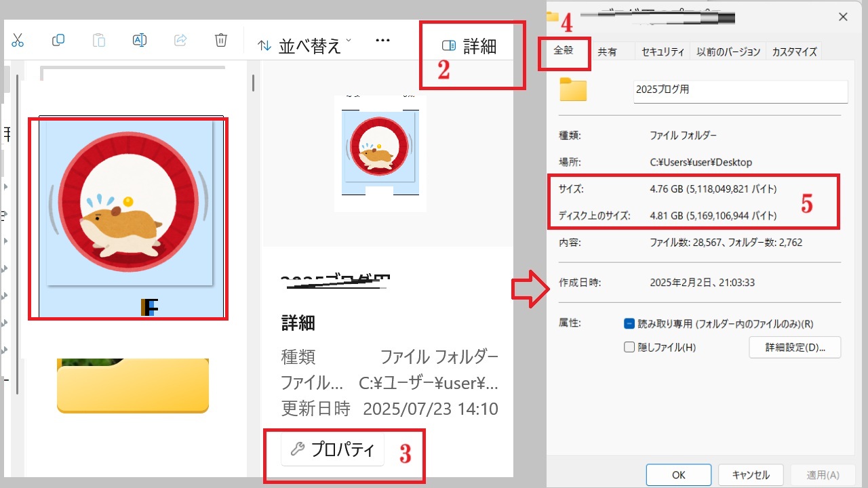Switch to the 共有 tab
Viewport: 868px width, 488px height.
click(x=607, y=52)
